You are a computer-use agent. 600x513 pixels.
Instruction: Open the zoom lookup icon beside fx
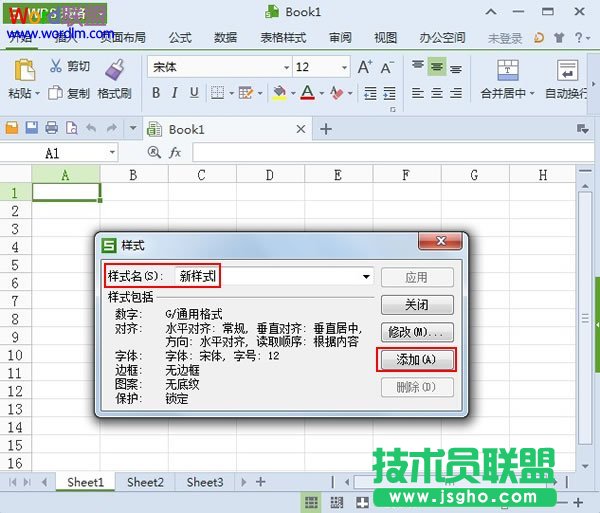coord(154,153)
